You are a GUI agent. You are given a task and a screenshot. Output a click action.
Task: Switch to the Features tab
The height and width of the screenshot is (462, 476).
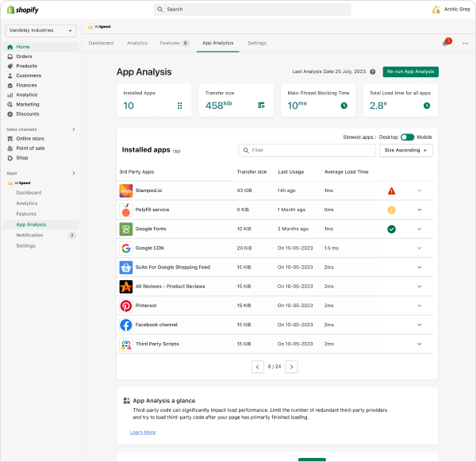pos(175,43)
